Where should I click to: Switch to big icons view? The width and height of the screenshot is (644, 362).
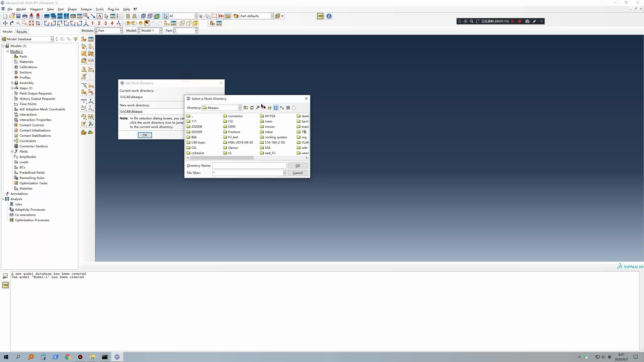click(282, 108)
